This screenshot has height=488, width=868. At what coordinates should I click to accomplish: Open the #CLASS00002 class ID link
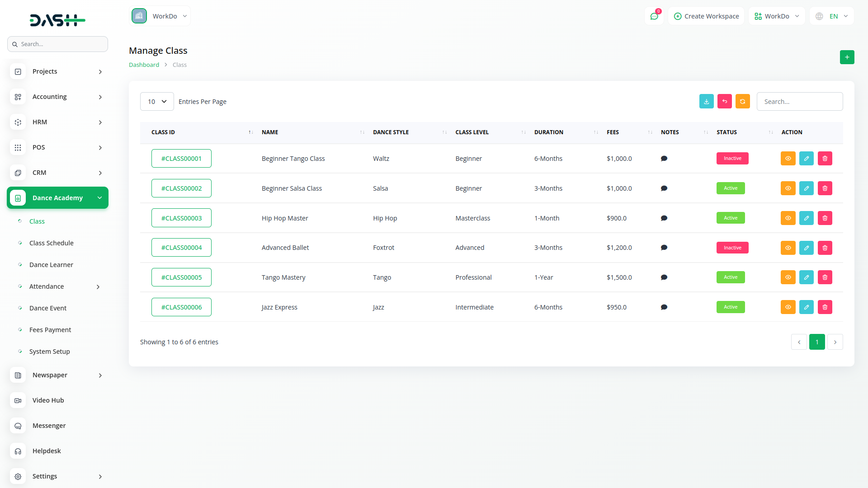click(181, 188)
